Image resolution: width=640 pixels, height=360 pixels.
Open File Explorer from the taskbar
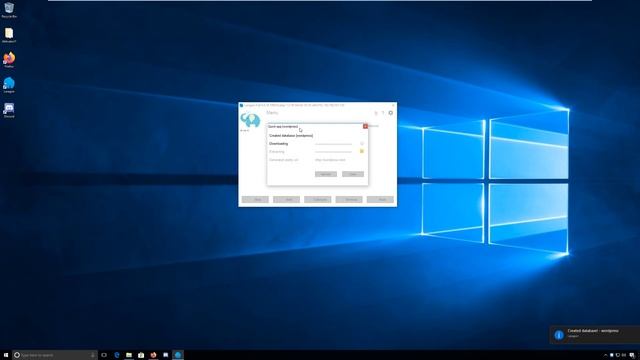point(129,355)
